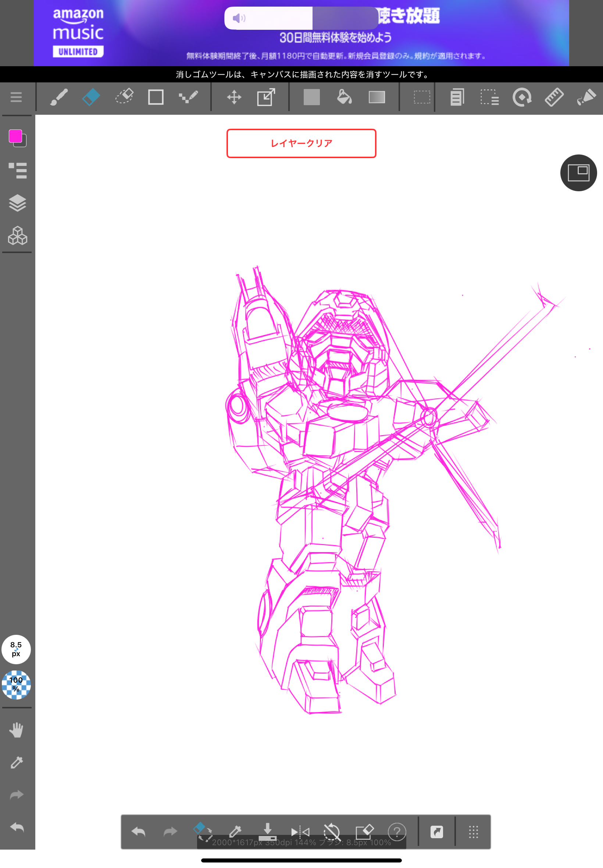Select the Brush tool in top toolbar
This screenshot has height=868, width=603.
59,97
